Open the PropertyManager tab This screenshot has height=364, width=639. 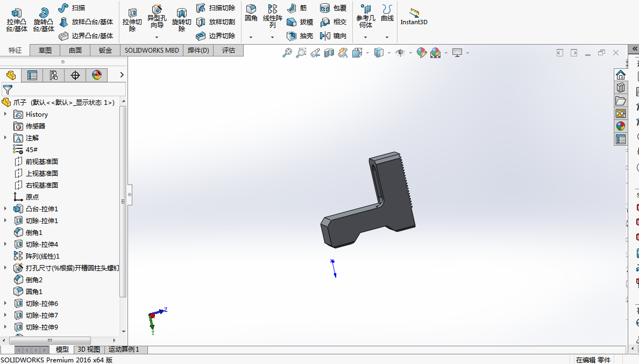pos(32,75)
